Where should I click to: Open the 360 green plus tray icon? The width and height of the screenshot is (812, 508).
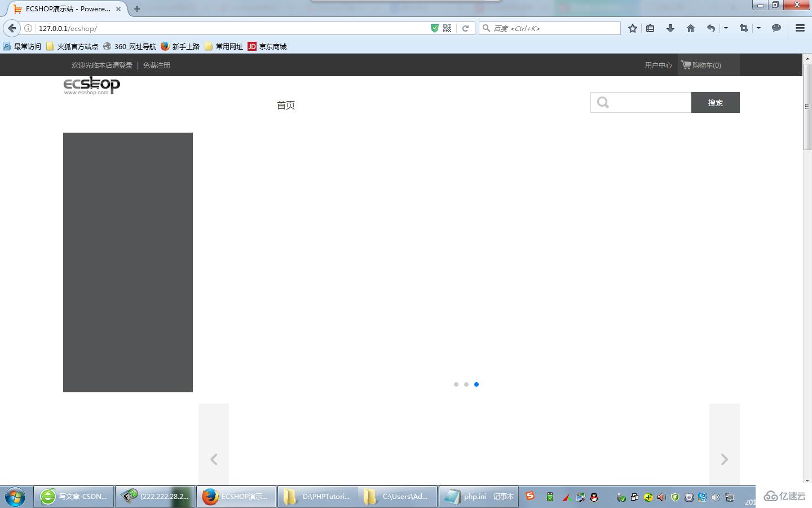click(648, 497)
